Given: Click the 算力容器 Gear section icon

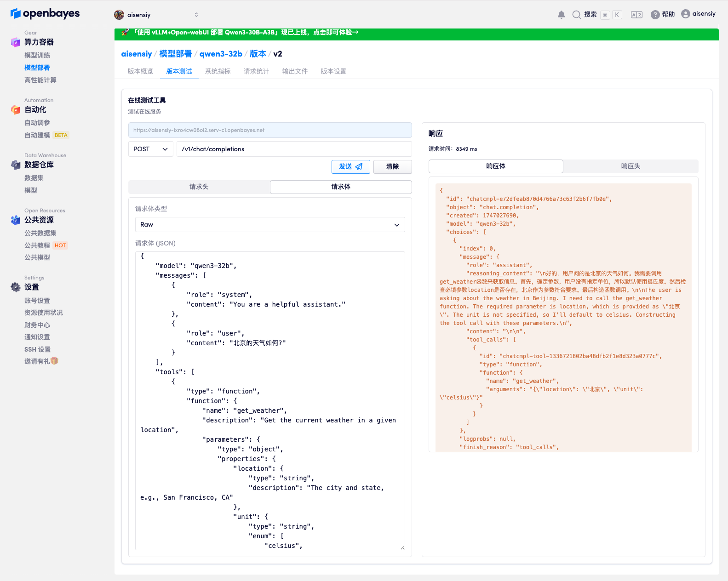Looking at the screenshot, I should (x=16, y=42).
